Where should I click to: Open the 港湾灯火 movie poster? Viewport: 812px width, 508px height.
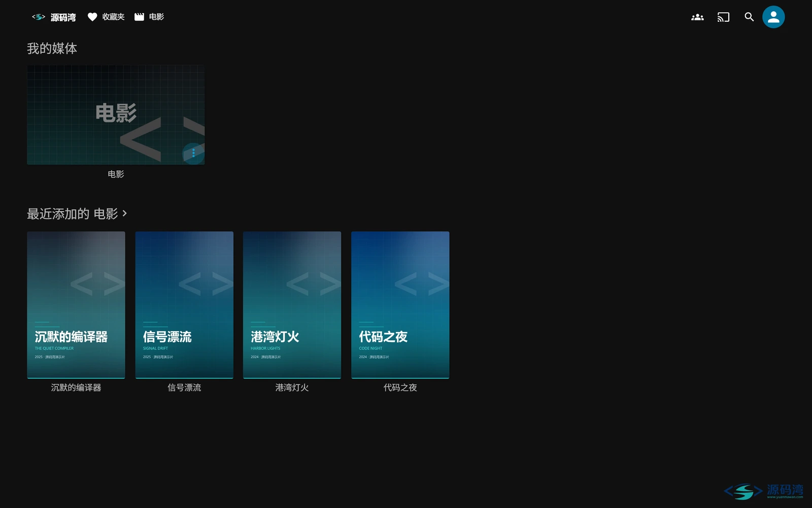pyautogui.click(x=292, y=305)
